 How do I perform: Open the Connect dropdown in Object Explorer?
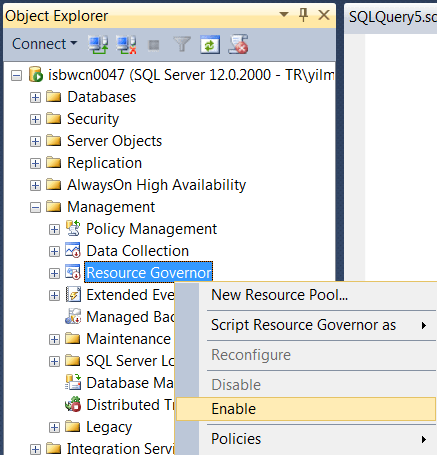(44, 44)
